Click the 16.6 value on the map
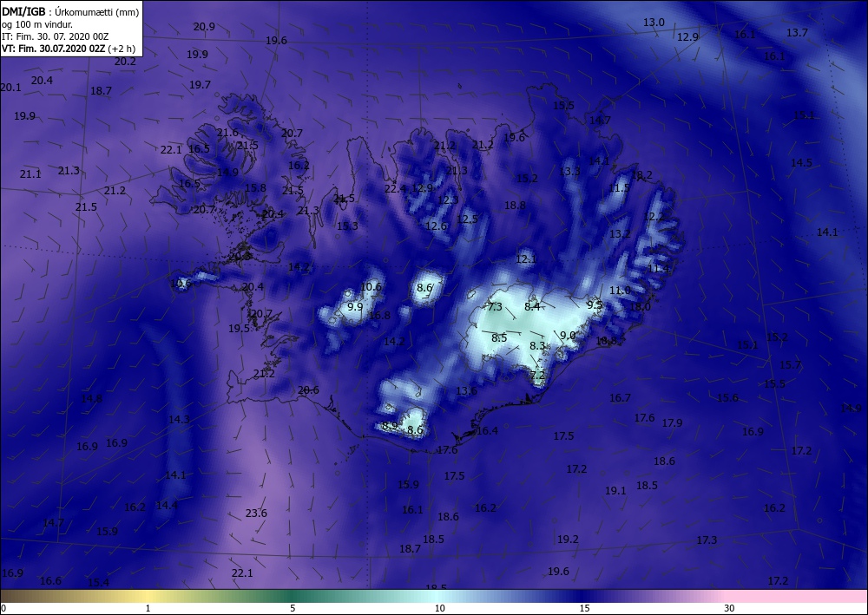Image resolution: width=868 pixels, height=615 pixels. pyautogui.click(x=50, y=580)
